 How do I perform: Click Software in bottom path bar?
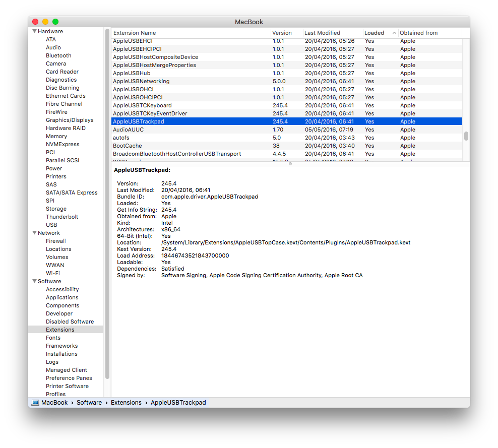(89, 403)
